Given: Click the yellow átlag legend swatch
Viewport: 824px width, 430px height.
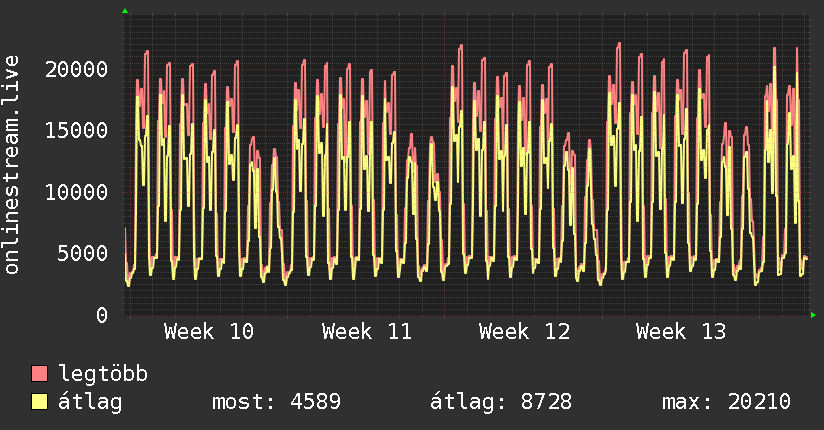Looking at the screenshot, I should [39, 402].
